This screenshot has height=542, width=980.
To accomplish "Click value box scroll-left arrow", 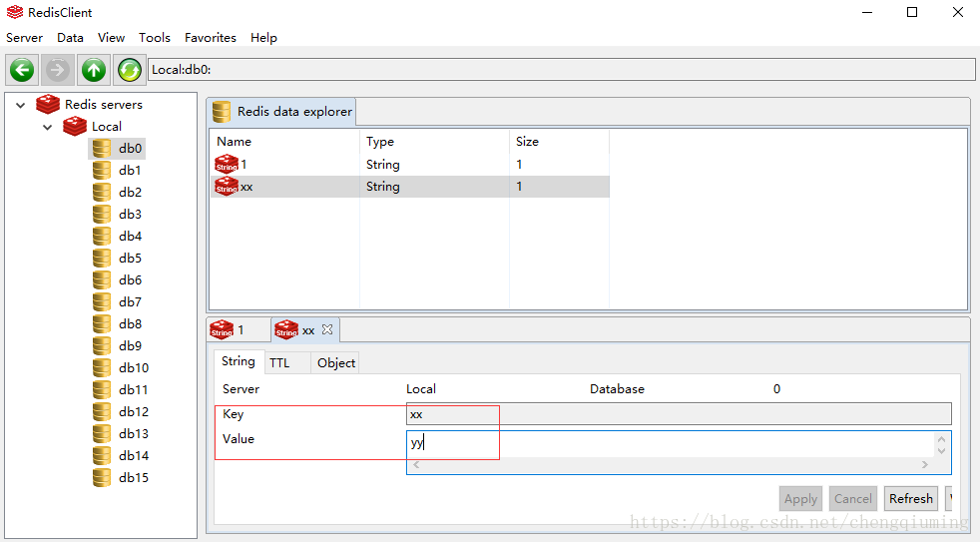I will [x=416, y=464].
